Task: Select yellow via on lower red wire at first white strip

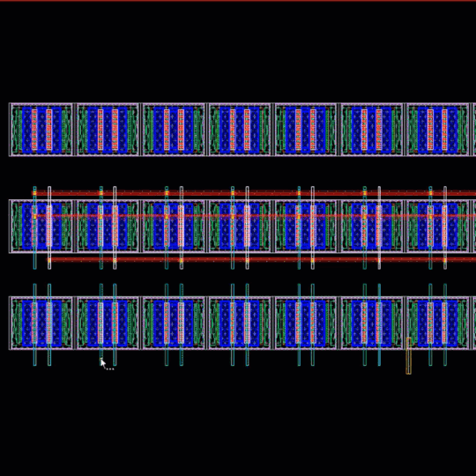Action: click(49, 260)
